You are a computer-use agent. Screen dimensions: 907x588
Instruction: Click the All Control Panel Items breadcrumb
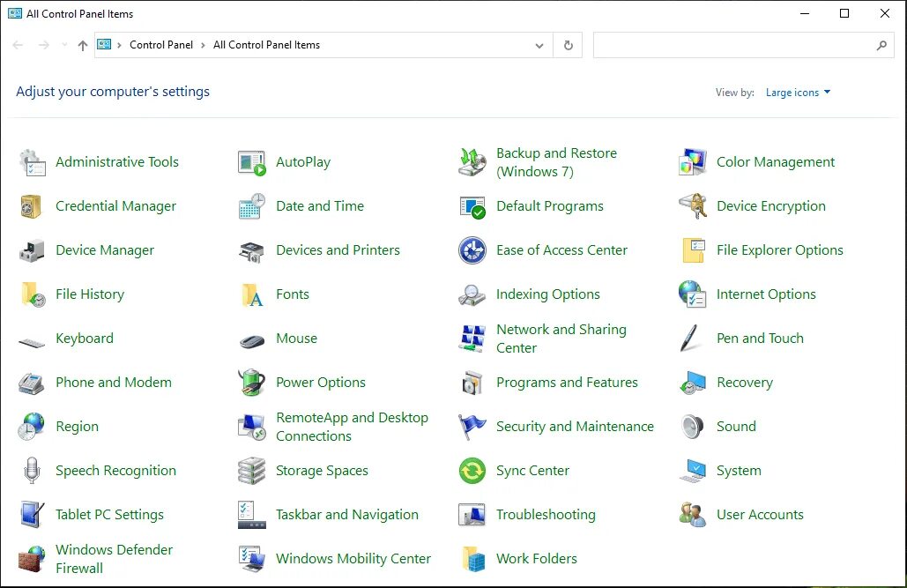[266, 45]
